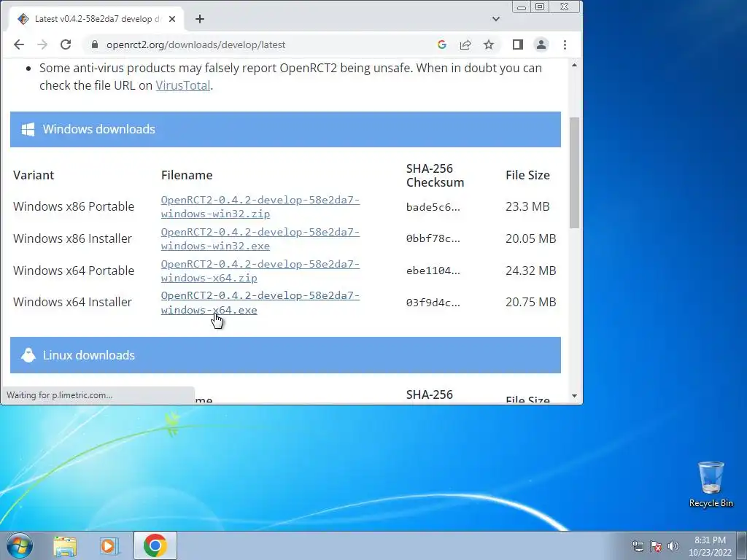Open the Chrome profile avatar
Screen dimensions: 747x560
[x=541, y=44]
